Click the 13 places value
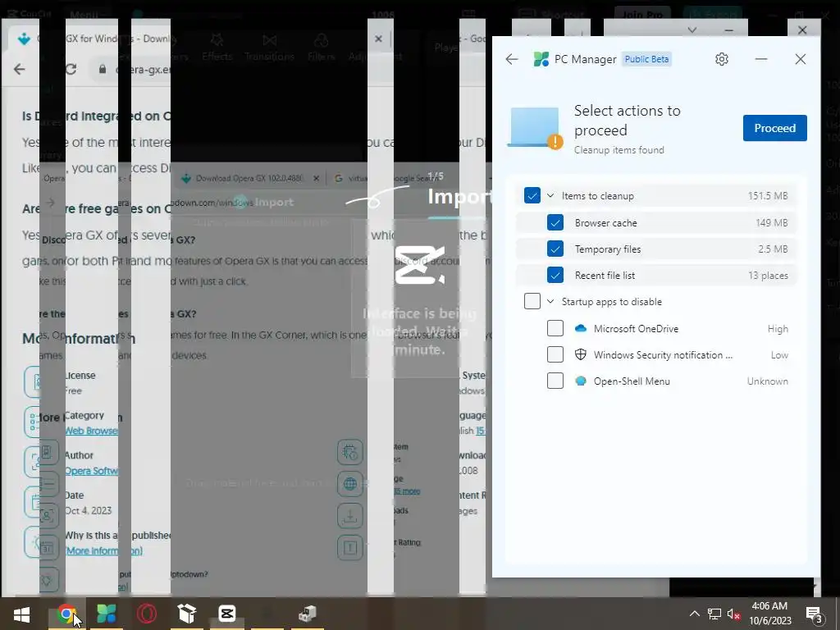This screenshot has width=840, height=630. click(x=768, y=276)
